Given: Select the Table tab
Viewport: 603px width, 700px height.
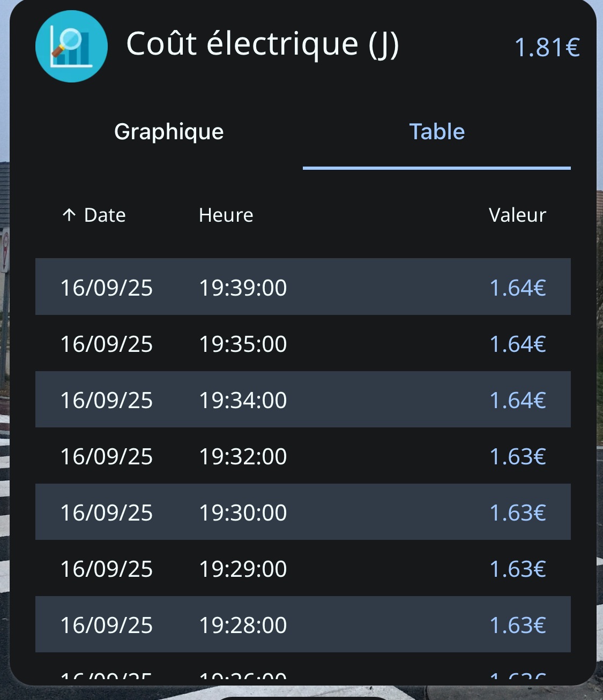Looking at the screenshot, I should coord(436,132).
